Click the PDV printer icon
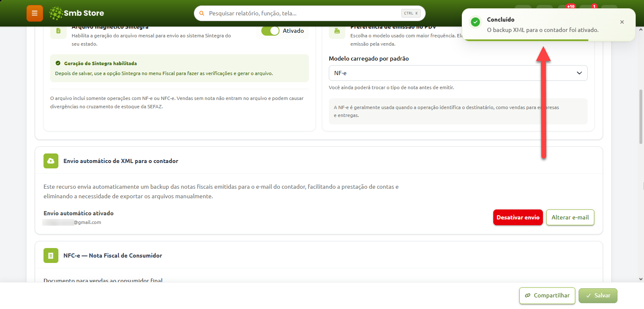 [x=337, y=31]
